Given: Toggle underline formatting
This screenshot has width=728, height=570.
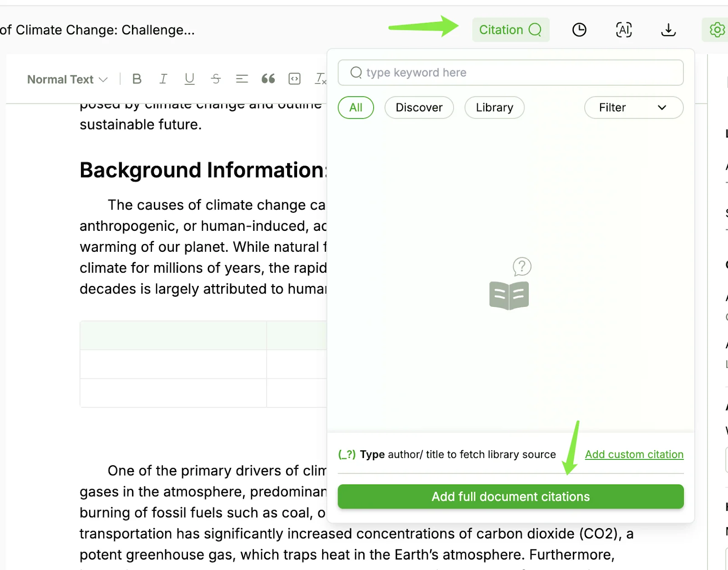Looking at the screenshot, I should (x=190, y=79).
